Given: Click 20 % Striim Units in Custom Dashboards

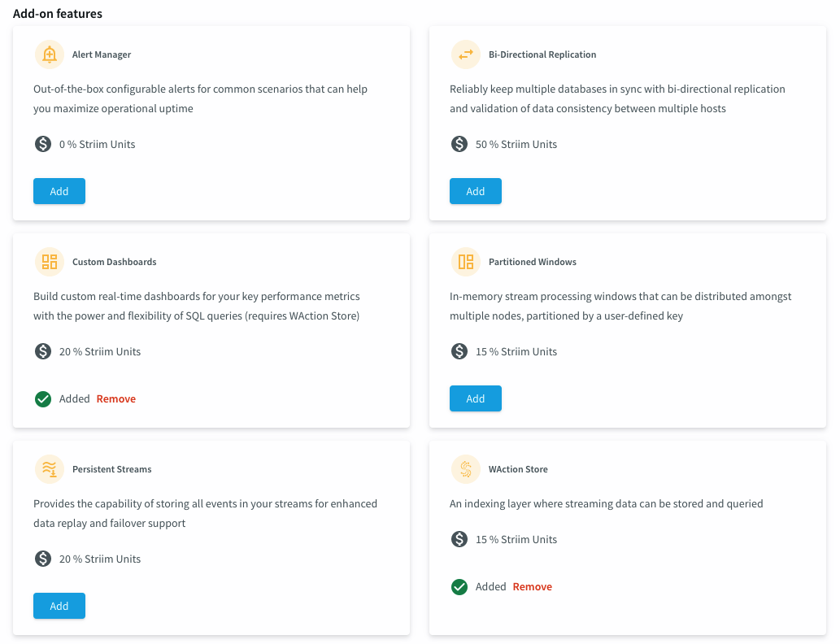Looking at the screenshot, I should tap(100, 351).
